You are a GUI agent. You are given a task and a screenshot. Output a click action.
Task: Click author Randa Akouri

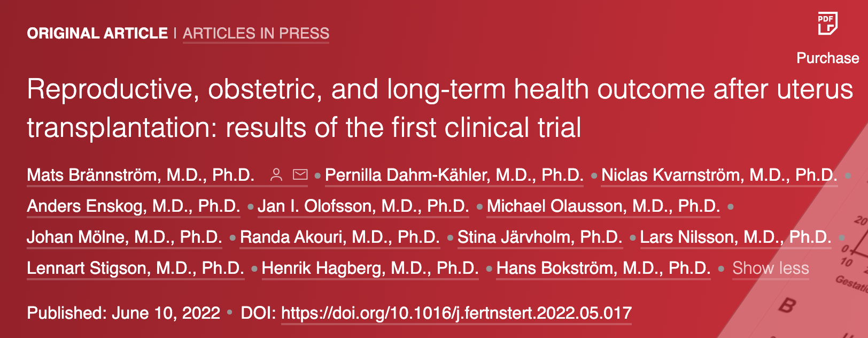tap(340, 237)
